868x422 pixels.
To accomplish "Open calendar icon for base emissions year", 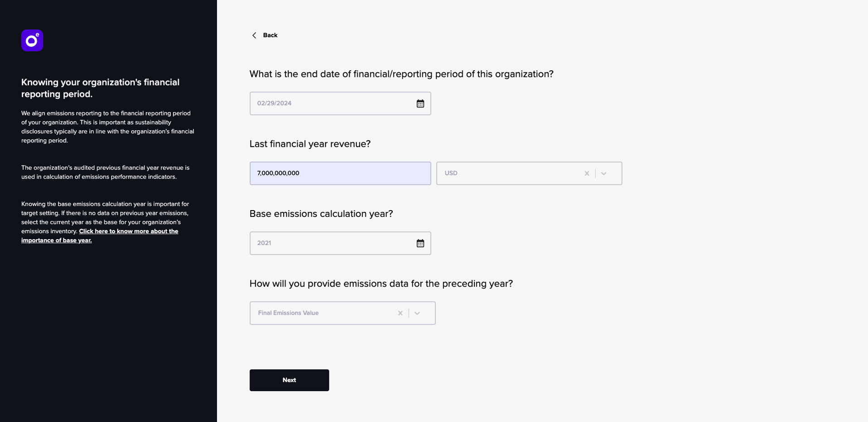I will (420, 243).
